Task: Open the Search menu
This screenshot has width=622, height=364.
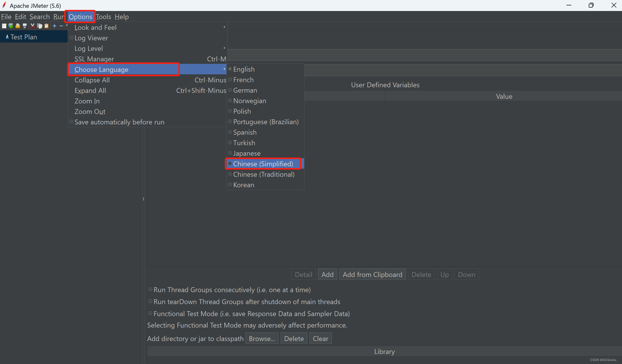Action: coord(40,17)
